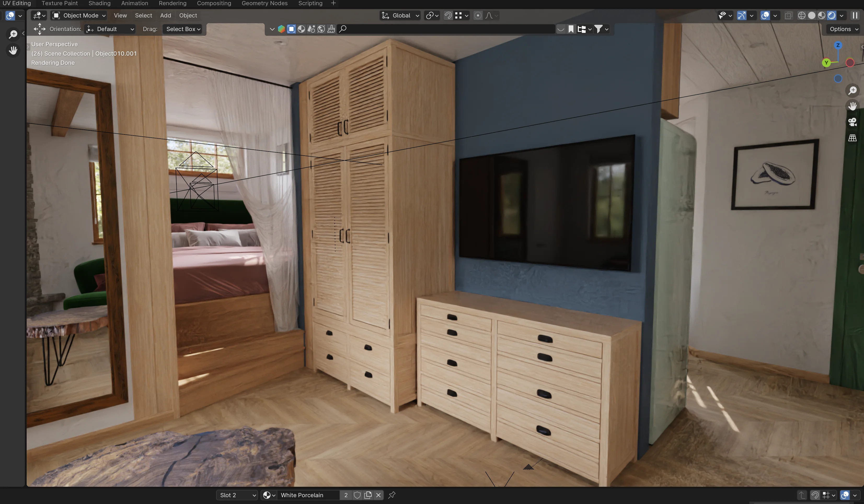Enable fake user shield for White Porcelain
This screenshot has height=504, width=864.
358,495
